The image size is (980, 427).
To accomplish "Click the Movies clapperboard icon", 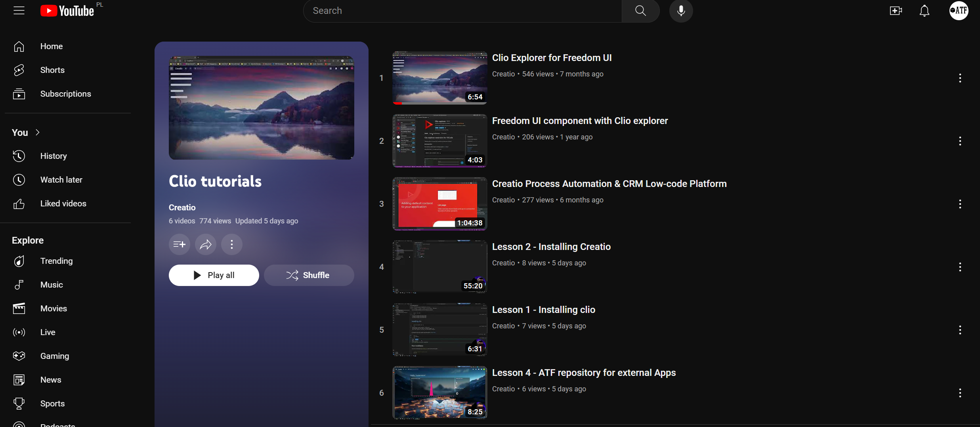I will pos(19,309).
